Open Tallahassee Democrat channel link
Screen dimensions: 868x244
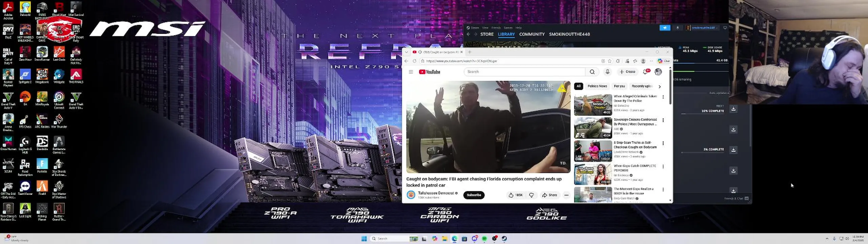click(x=436, y=193)
